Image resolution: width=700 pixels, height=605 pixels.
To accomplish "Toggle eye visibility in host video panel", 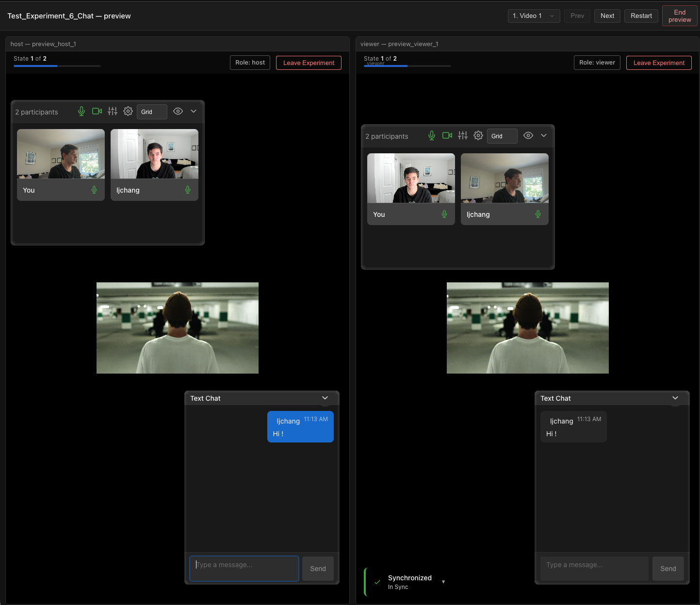I will 178,111.
